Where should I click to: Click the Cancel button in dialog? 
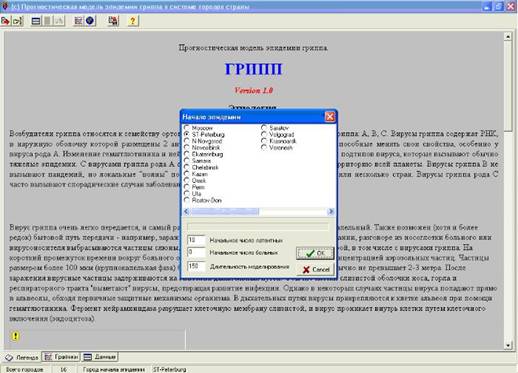point(315,269)
